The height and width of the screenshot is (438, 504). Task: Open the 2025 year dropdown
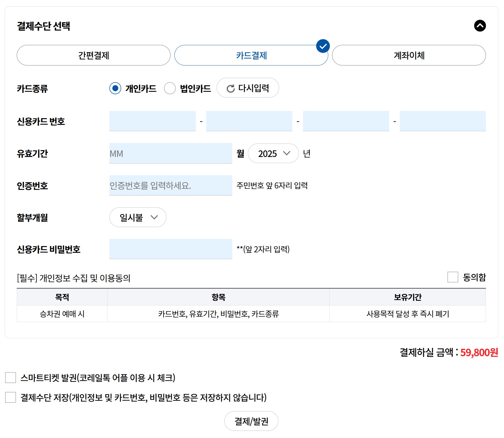pyautogui.click(x=273, y=154)
